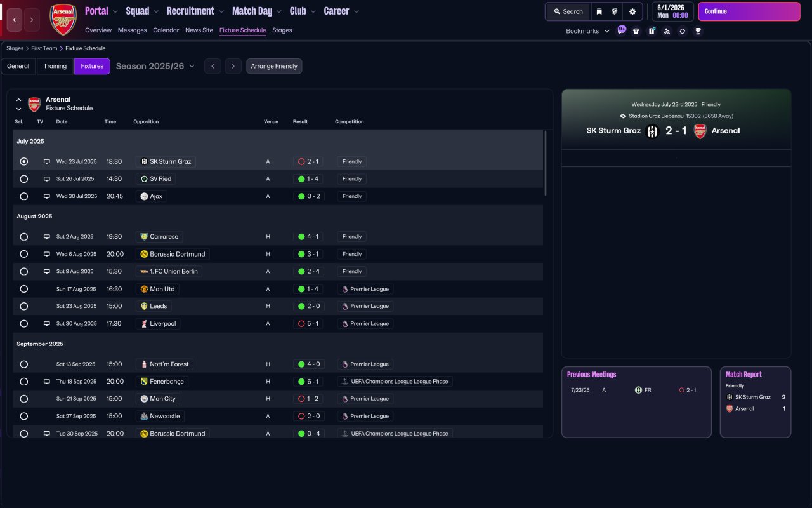The width and height of the screenshot is (812, 508).
Task: Click the Arsenal club crest logo
Action: (63, 20)
